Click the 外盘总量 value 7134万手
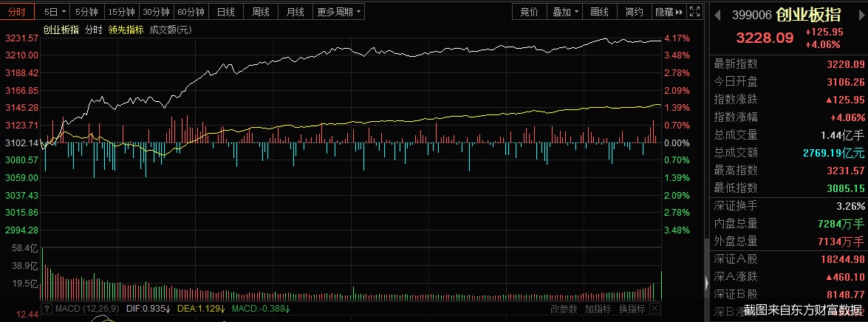The width and height of the screenshot is (868, 322). point(843,241)
